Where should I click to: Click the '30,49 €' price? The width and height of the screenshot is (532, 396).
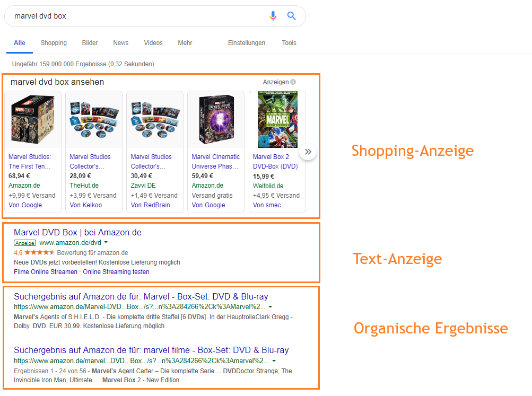(x=141, y=176)
